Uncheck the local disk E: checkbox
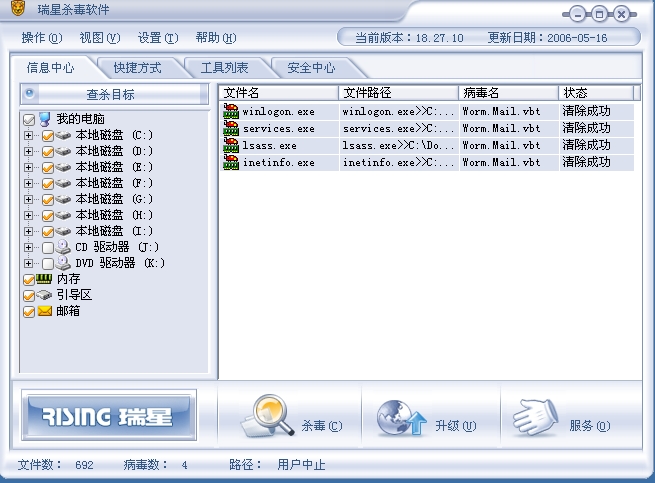 [48, 168]
